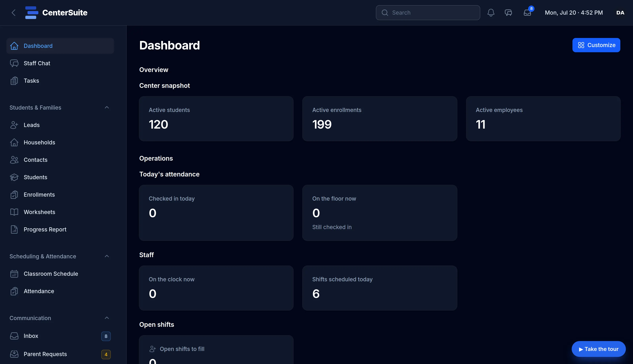Click the Customize button
This screenshot has height=364, width=633.
point(596,45)
